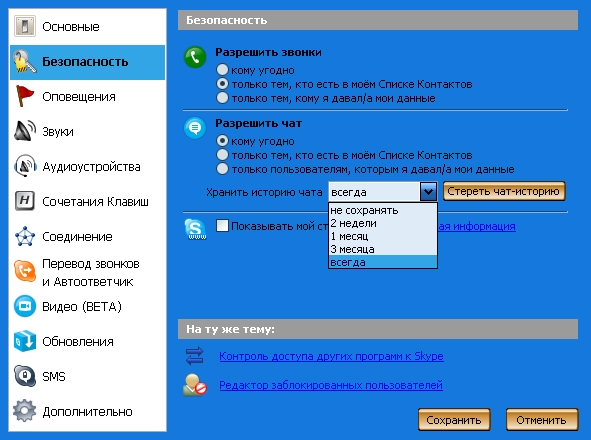Pick 3 месяца from the history options
Viewport: 591px width, 440px height.
pyautogui.click(x=383, y=249)
